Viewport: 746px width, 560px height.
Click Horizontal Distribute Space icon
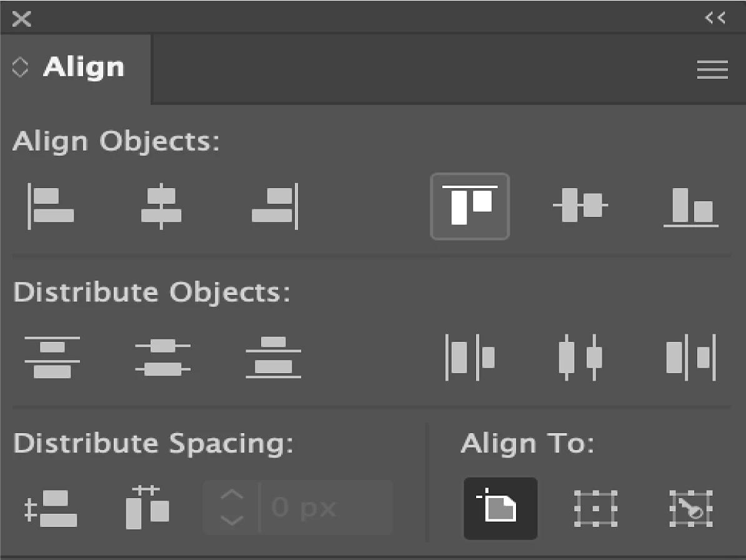pyautogui.click(x=147, y=509)
